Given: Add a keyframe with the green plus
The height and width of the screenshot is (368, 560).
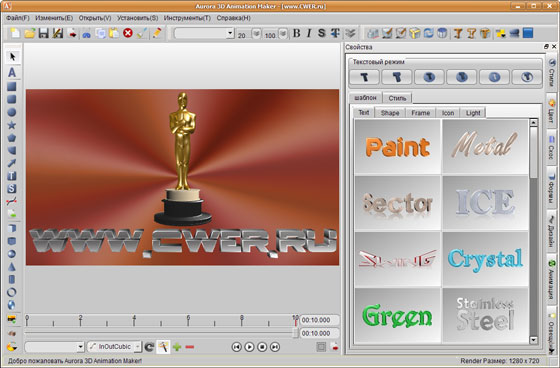Looking at the screenshot, I should pyautogui.click(x=177, y=347).
